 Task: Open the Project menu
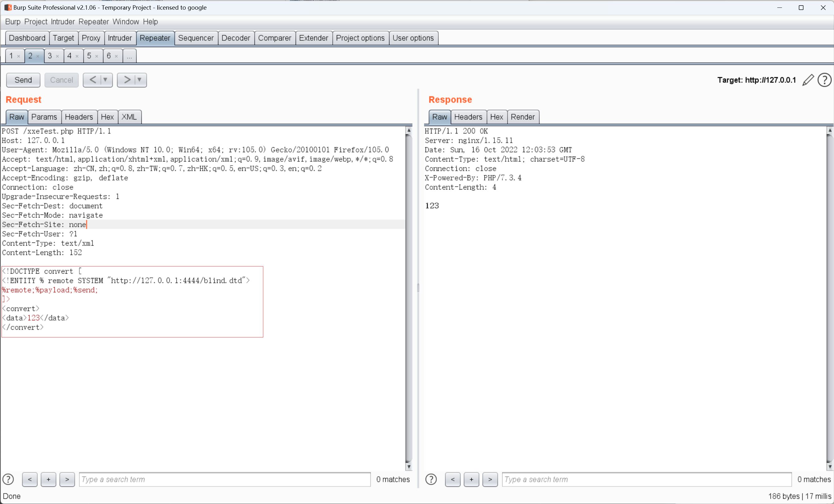(x=36, y=22)
